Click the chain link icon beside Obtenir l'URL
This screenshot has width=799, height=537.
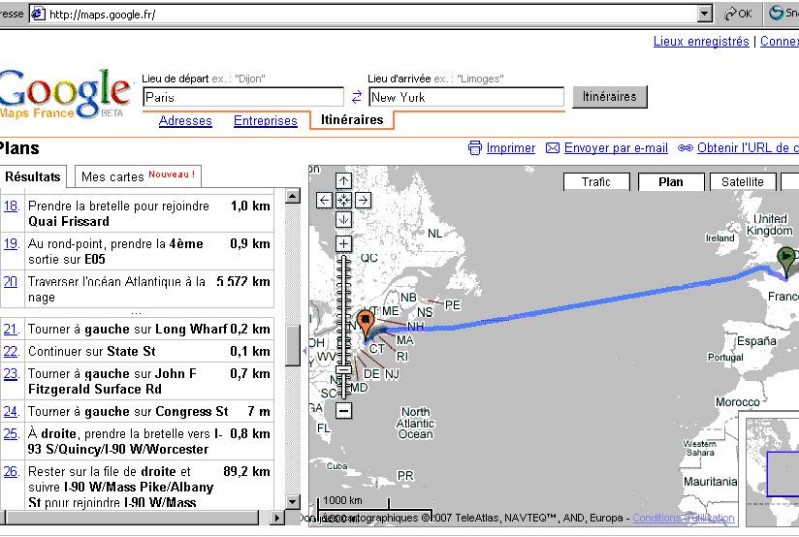point(685,148)
